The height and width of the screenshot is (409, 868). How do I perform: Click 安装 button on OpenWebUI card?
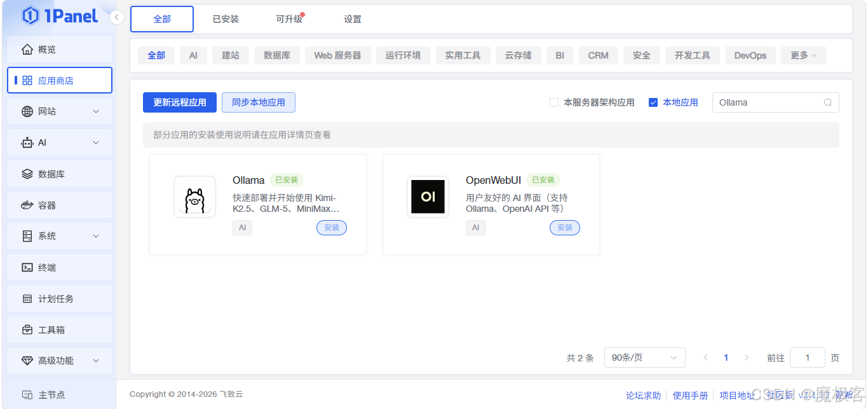coord(565,228)
